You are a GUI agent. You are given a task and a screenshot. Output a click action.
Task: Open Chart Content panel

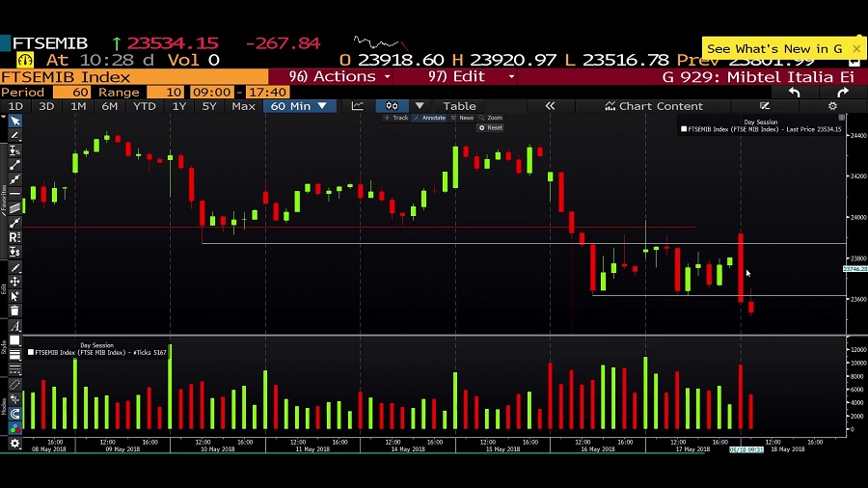[x=654, y=106]
